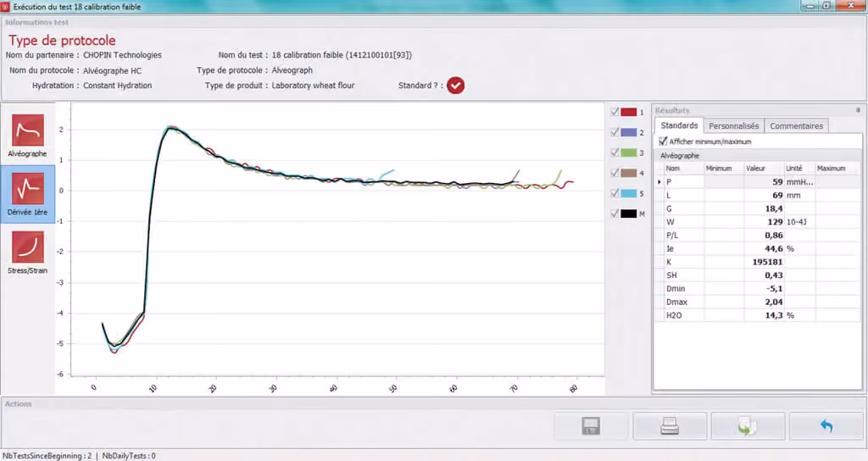The image size is (868, 461).
Task: Click the Valeur column header
Action: pos(764,169)
